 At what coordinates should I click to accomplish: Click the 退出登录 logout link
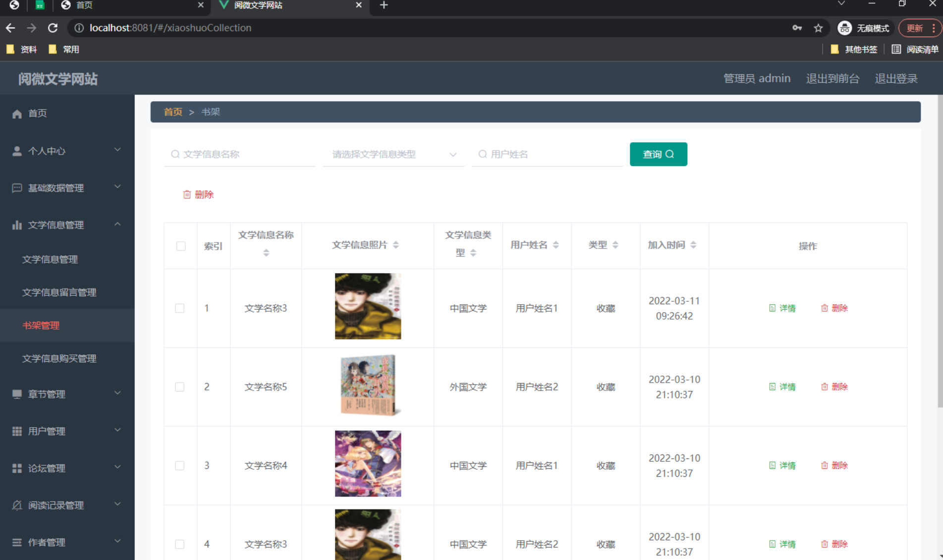[x=896, y=78]
